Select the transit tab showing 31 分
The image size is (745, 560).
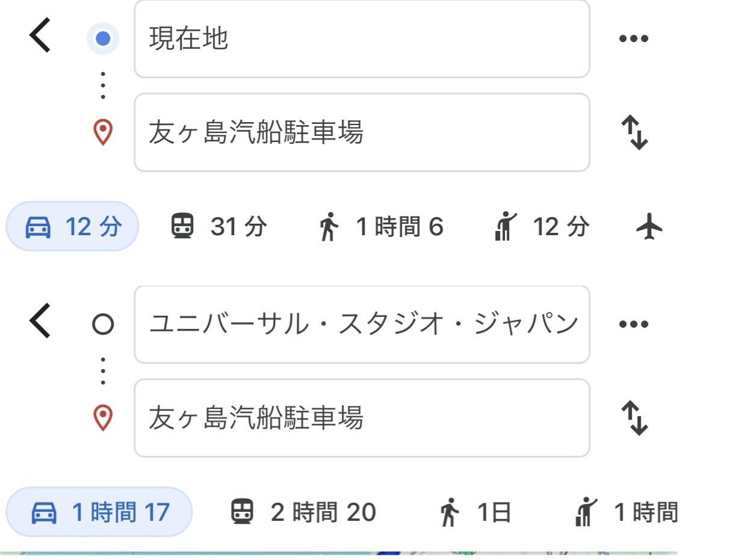click(218, 227)
